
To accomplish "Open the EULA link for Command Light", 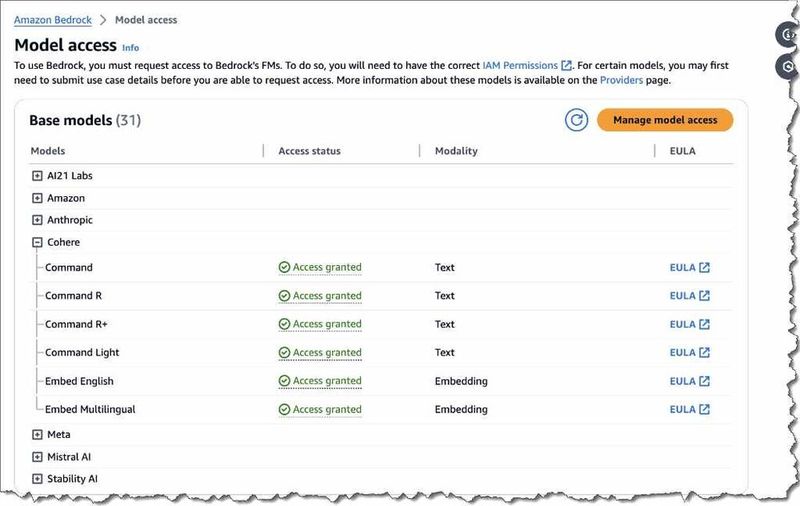I will (x=689, y=352).
